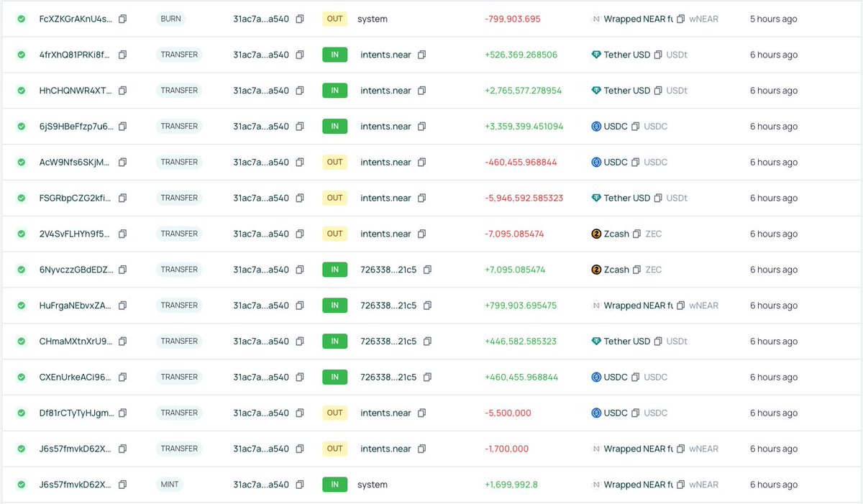The image size is (863, 504).
Task: Copy the Zcash token in the -7,095.085474 row
Action: click(637, 234)
